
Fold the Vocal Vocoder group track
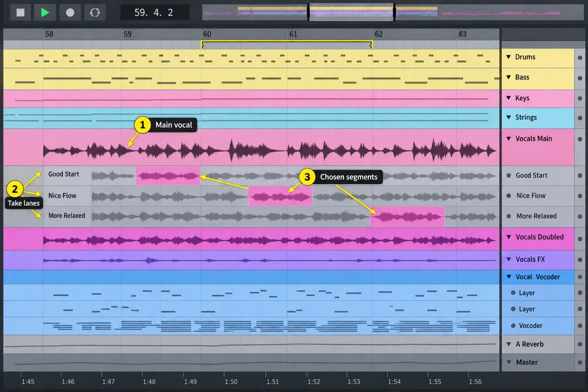click(509, 277)
